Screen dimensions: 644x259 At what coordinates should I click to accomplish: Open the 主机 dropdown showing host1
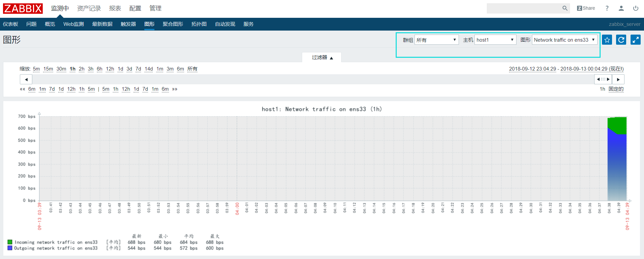(x=495, y=40)
